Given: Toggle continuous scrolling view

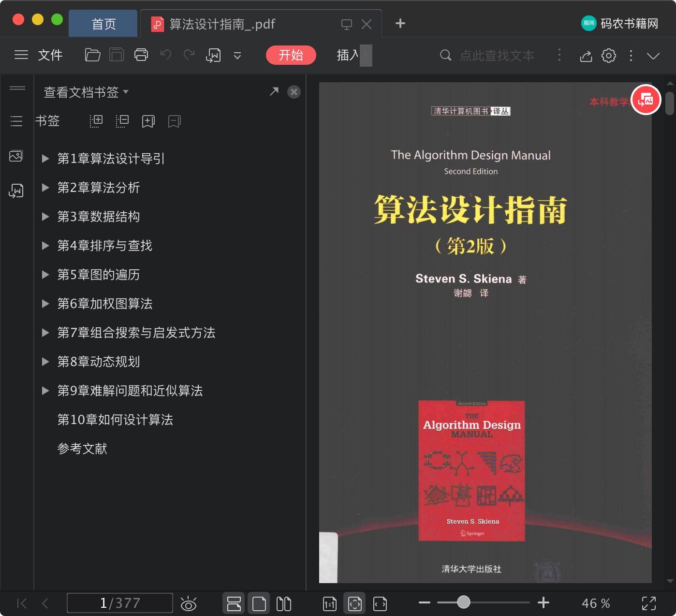Looking at the screenshot, I should click(x=234, y=603).
